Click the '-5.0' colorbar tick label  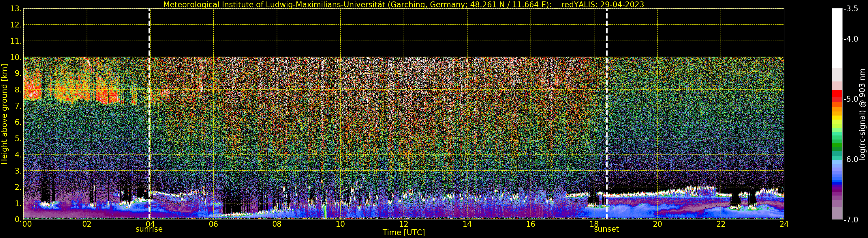click(x=851, y=99)
